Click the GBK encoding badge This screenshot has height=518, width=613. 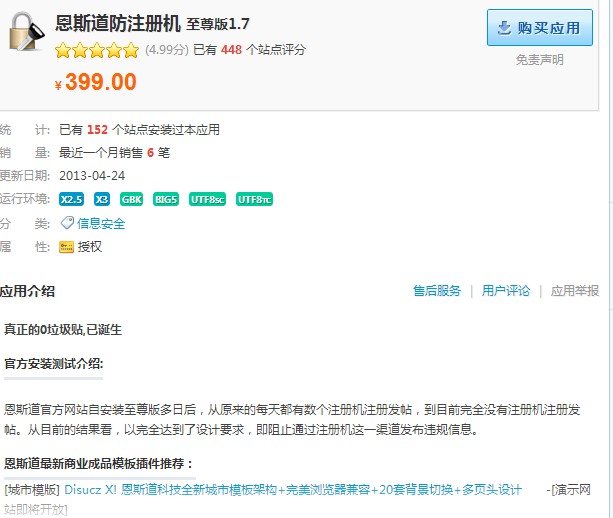click(x=132, y=199)
